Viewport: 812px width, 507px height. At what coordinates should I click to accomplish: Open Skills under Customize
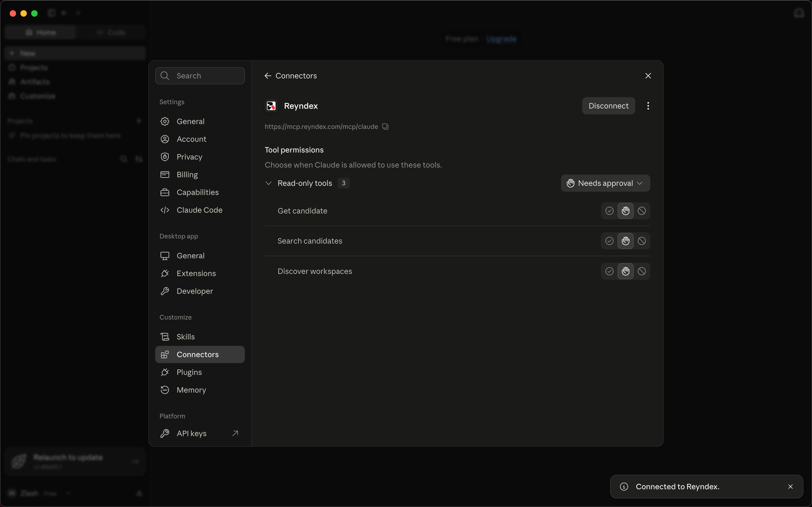(x=200, y=337)
